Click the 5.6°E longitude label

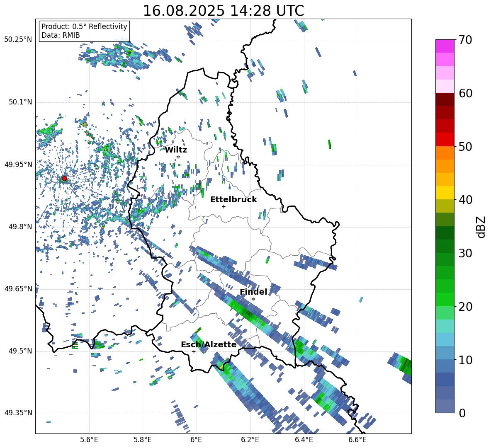pyautogui.click(x=89, y=440)
